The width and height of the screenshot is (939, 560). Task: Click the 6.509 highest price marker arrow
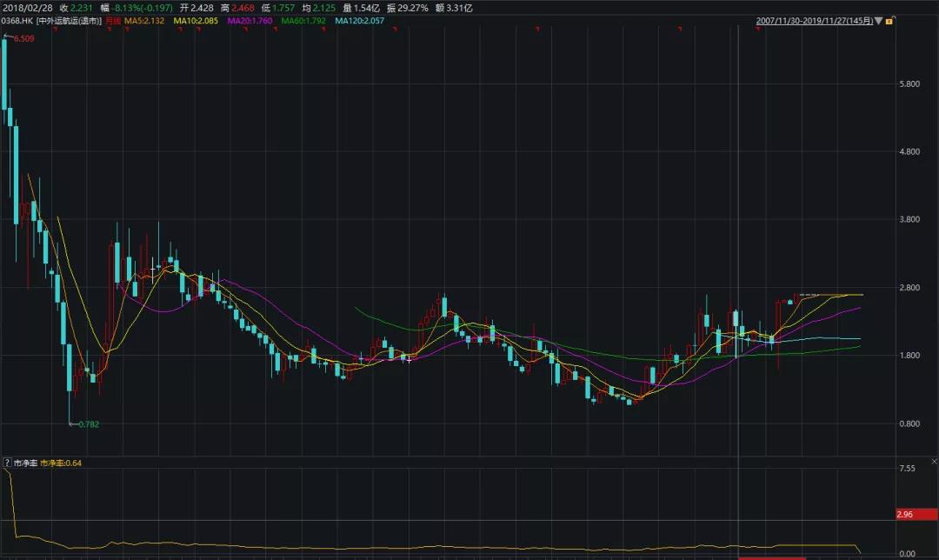[x=7, y=37]
